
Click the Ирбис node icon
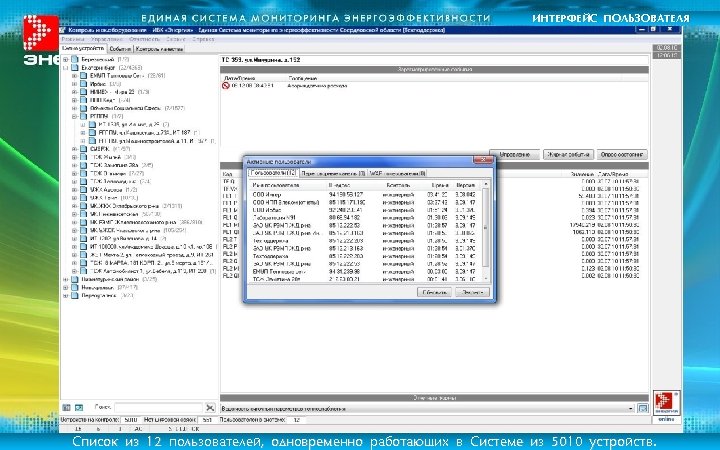[x=84, y=84]
